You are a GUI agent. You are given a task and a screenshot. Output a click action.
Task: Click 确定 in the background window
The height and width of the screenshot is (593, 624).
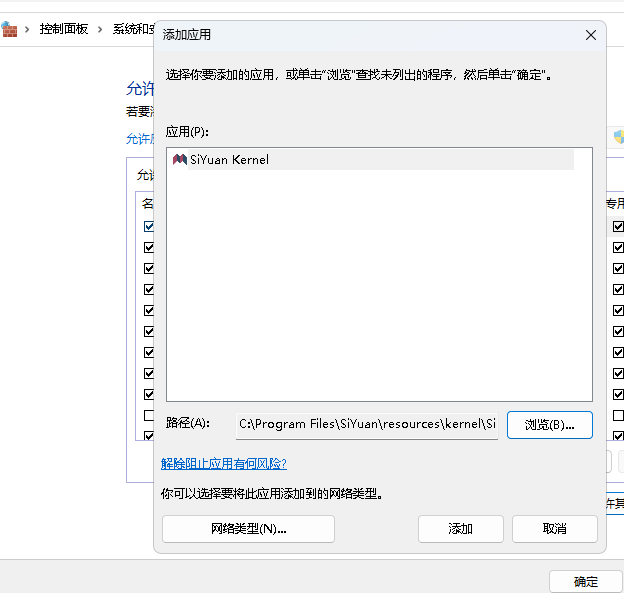pos(586,582)
